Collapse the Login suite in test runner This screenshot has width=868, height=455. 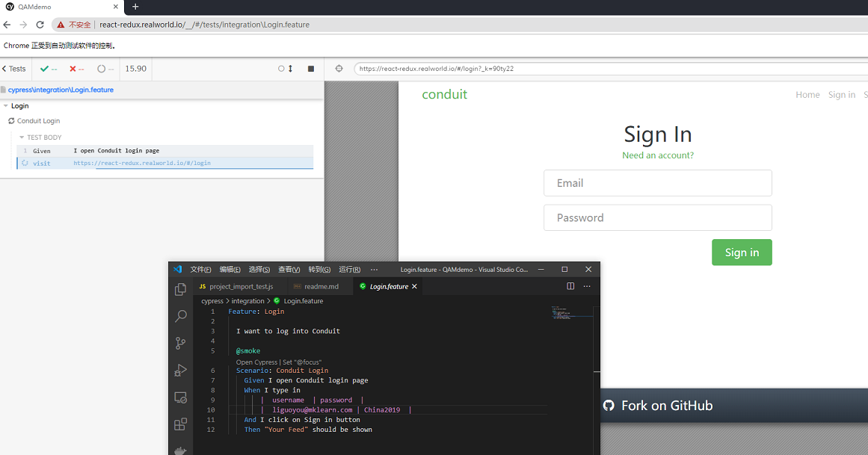(6, 106)
